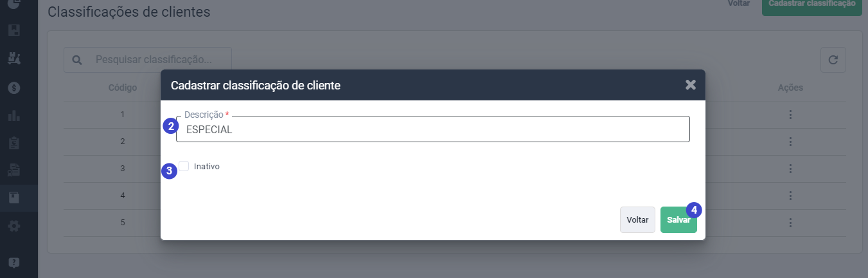This screenshot has width=868, height=278.
Task: Click the refresh icon above the table
Action: point(833,60)
